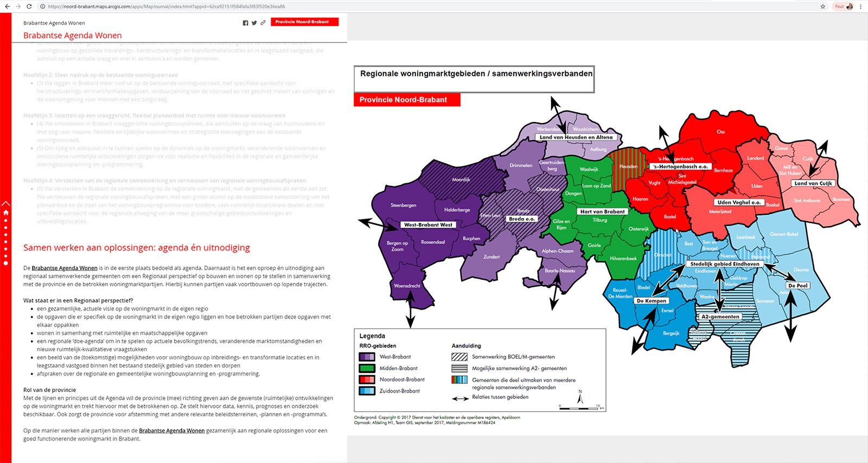868x463 pixels.
Task: Select the first navigation dot below the home icon
Action: coord(6,221)
